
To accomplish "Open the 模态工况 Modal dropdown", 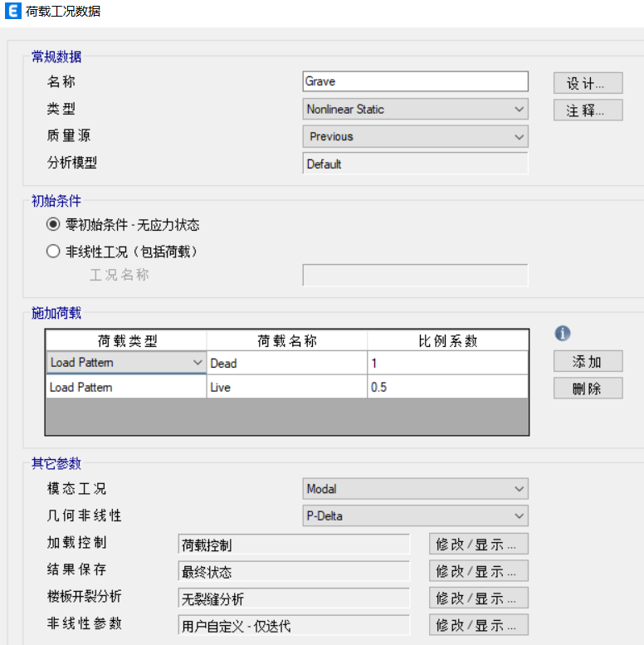I will coord(416,489).
